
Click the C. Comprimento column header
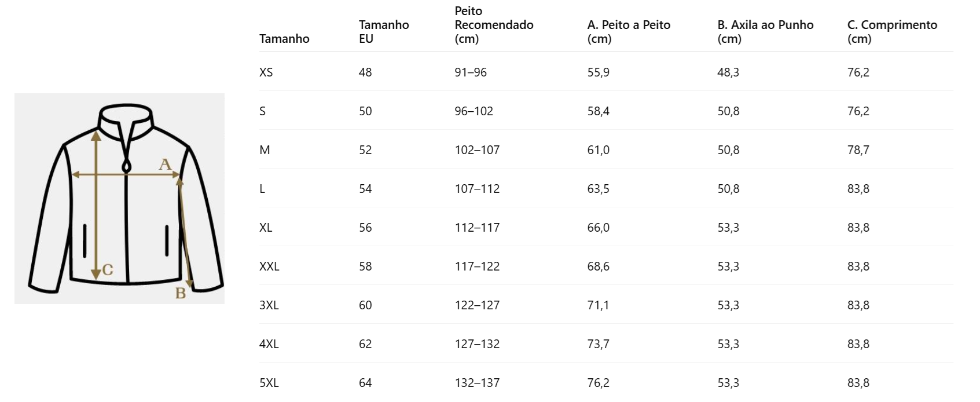(891, 32)
